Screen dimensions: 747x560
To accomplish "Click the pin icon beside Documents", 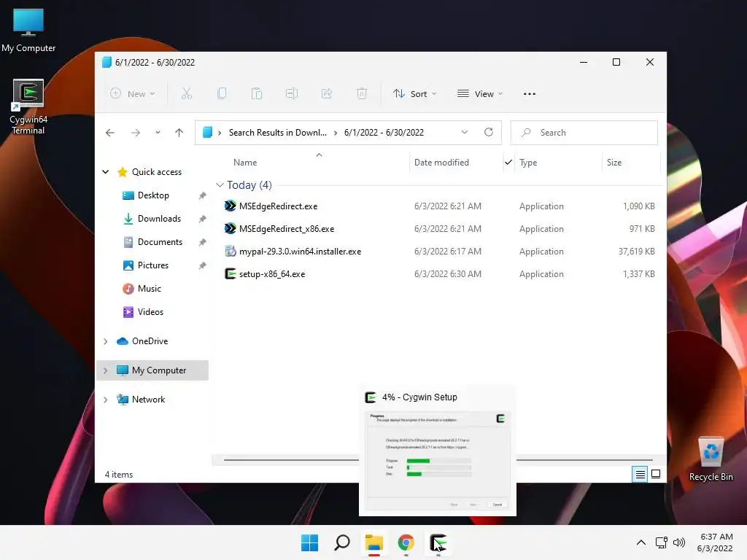I will (203, 242).
